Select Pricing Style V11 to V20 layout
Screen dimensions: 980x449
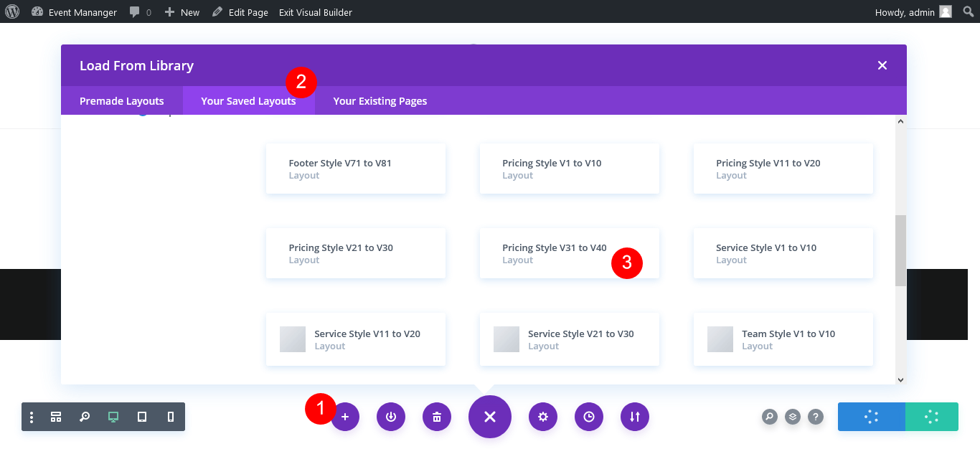point(783,169)
